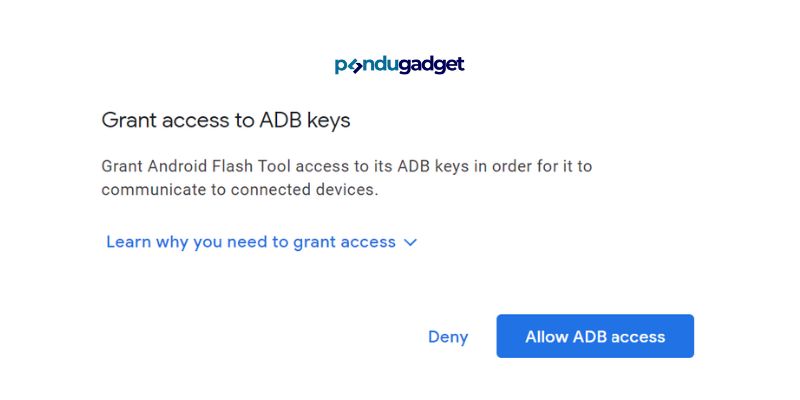Click the word "ADB" in the dialog heading
800x400 pixels.
coord(281,120)
